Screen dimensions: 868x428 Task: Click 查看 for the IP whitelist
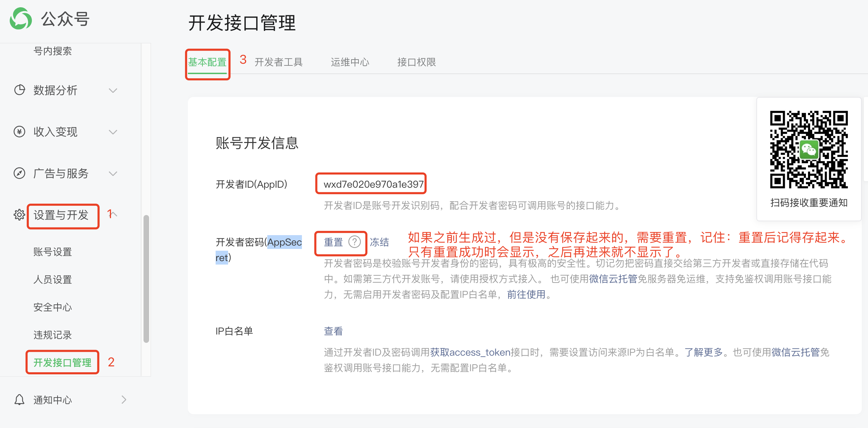click(x=333, y=331)
